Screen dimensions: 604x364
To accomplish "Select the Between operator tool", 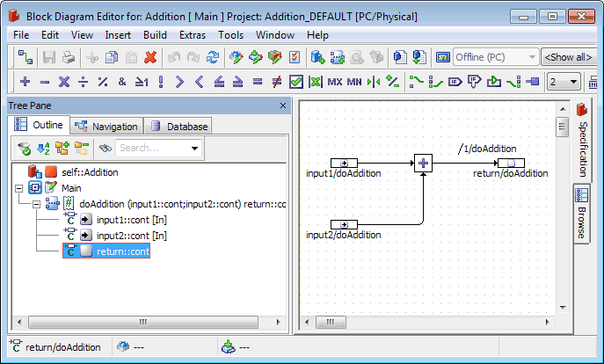I will click(x=374, y=82).
